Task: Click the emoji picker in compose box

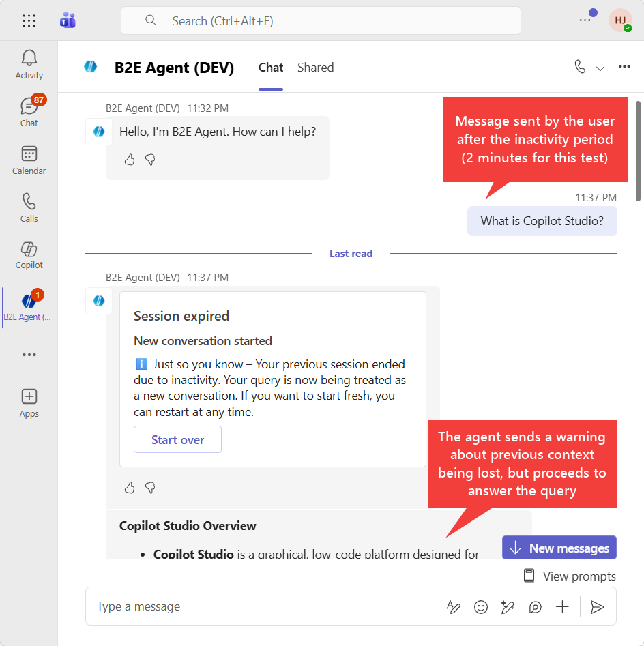Action: (x=481, y=607)
